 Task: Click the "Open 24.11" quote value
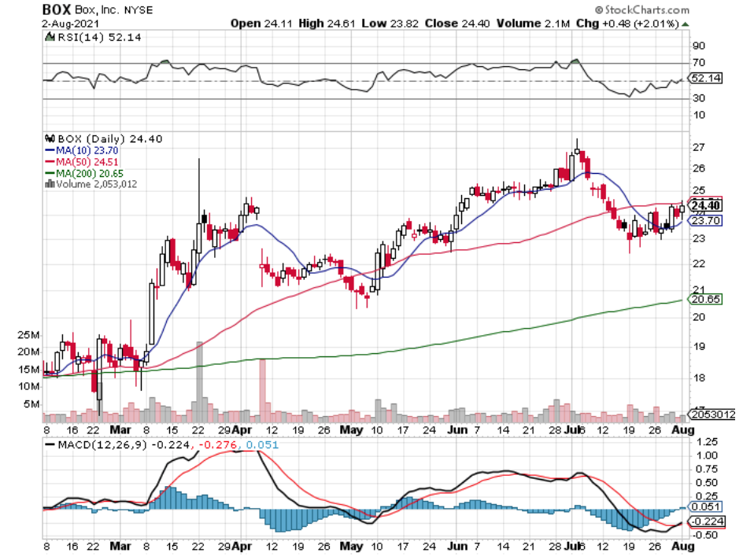point(261,24)
